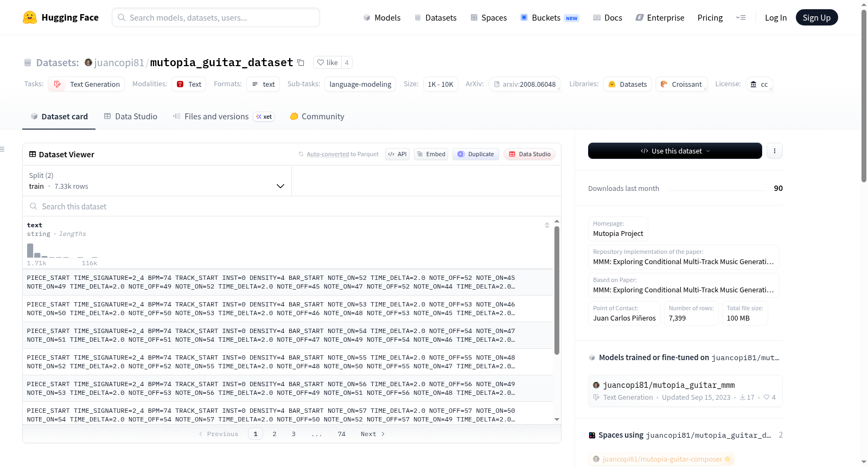This screenshot has width=868, height=467.
Task: Click the dataset viewer vertical scrollbar
Action: [x=557, y=290]
